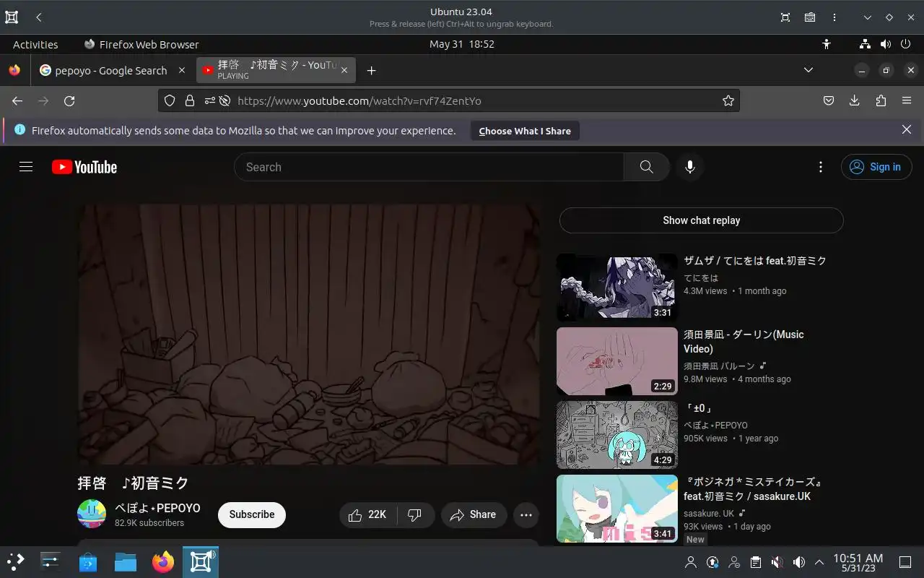924x578 pixels.
Task: Subscribe to the PEPOYO channel
Action: tap(252, 514)
